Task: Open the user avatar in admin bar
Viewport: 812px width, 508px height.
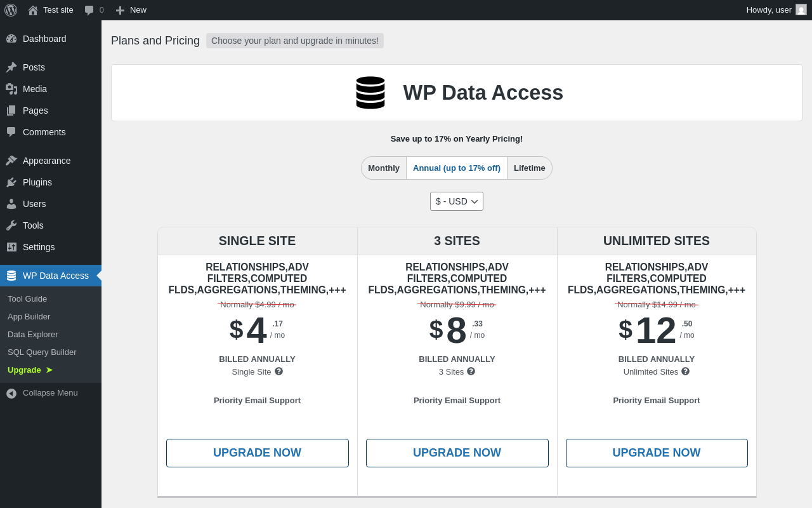Action: tap(801, 10)
